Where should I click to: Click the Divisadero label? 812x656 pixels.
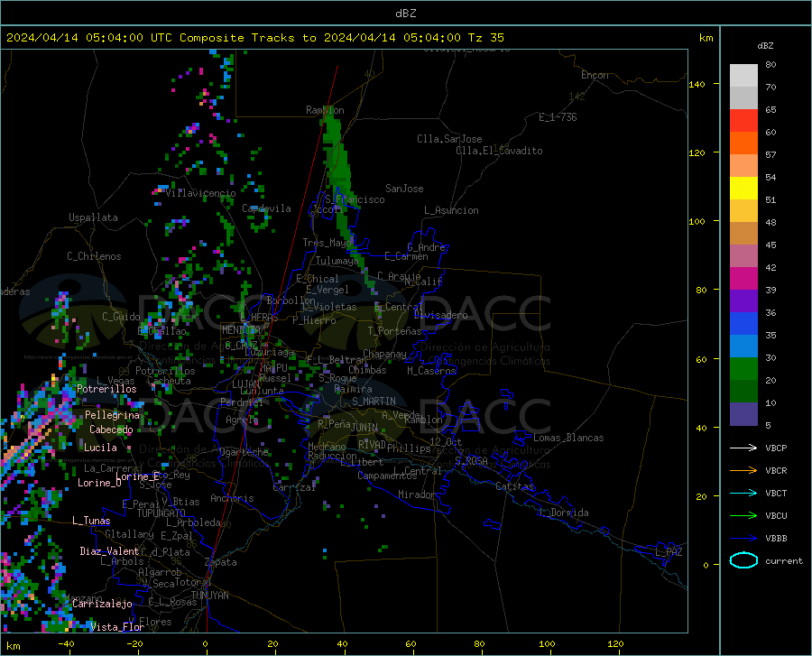click(440, 315)
